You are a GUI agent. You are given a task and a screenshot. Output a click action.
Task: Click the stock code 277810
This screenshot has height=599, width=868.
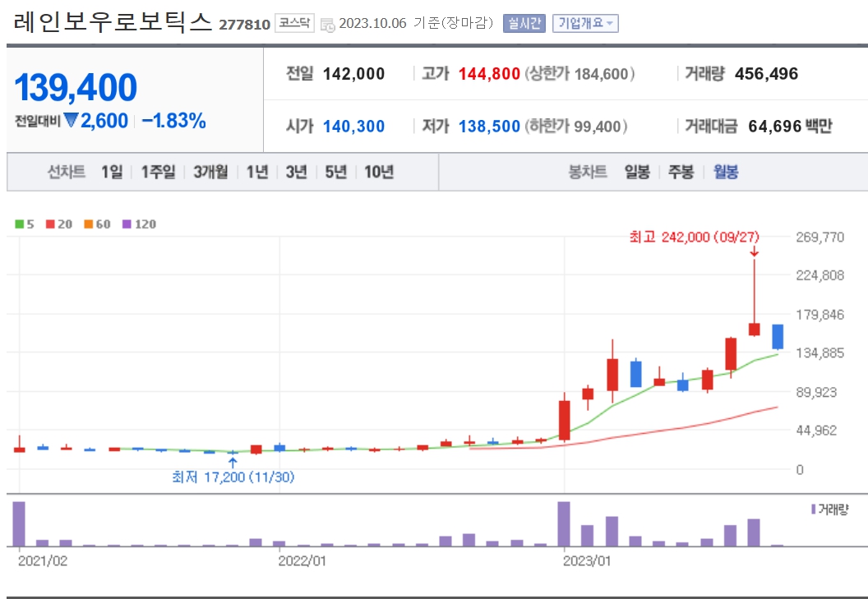coord(244,25)
